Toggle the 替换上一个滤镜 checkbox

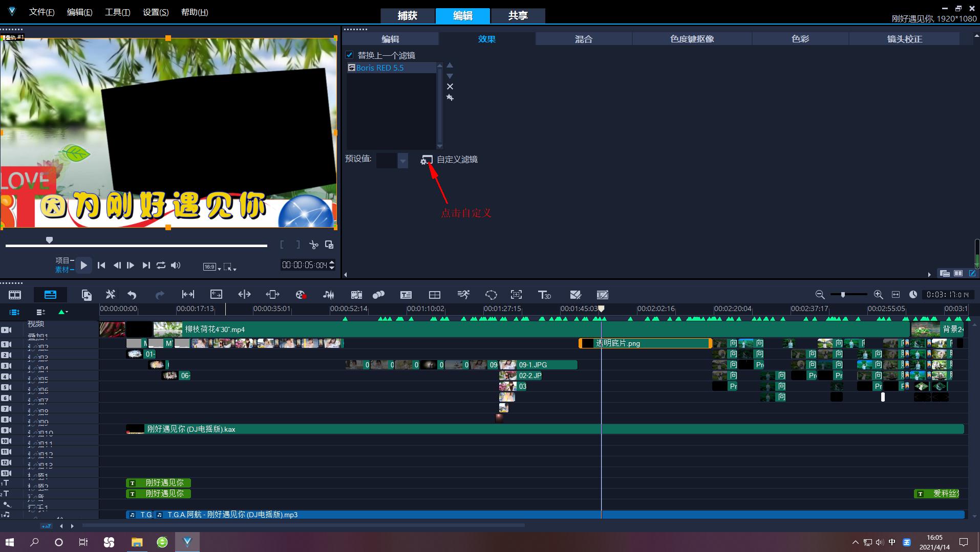349,55
